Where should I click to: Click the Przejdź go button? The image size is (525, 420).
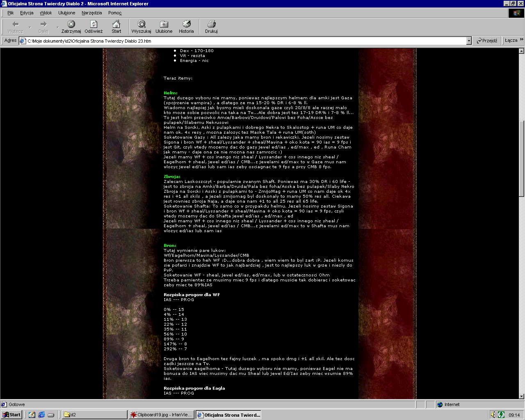click(487, 41)
